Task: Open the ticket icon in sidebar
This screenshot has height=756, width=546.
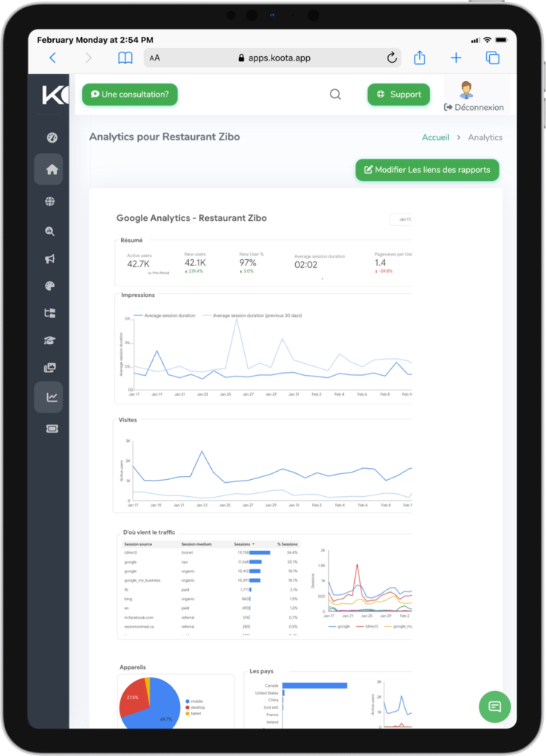Action: click(x=52, y=429)
